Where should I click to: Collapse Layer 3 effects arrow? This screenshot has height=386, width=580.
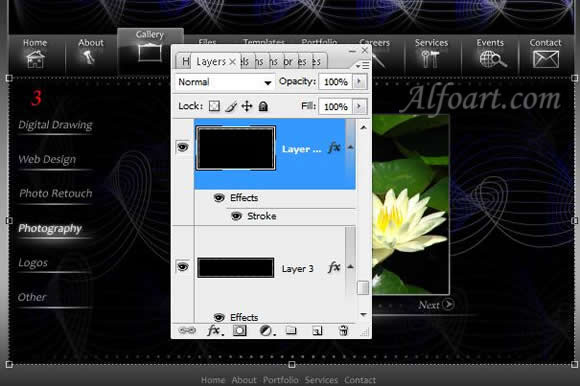tap(351, 267)
